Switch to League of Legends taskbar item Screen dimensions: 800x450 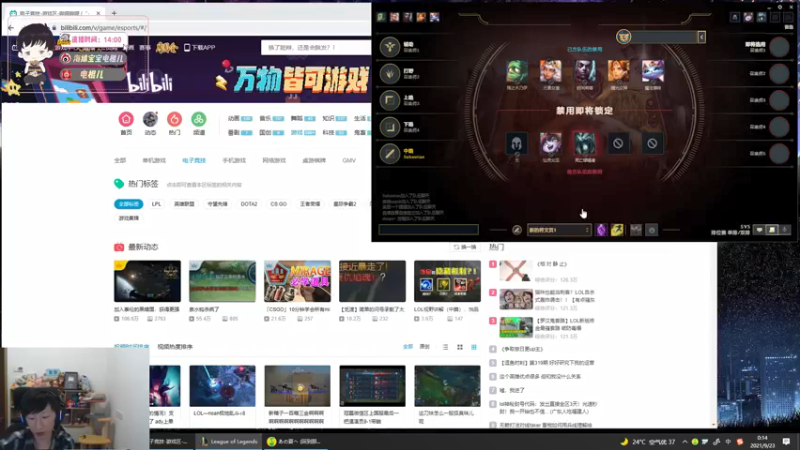[230, 441]
